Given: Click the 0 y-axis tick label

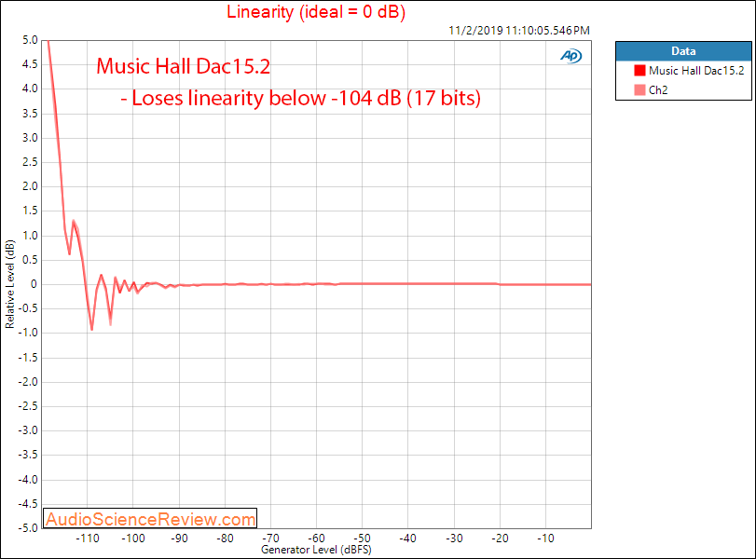Looking at the screenshot, I should (x=34, y=284).
